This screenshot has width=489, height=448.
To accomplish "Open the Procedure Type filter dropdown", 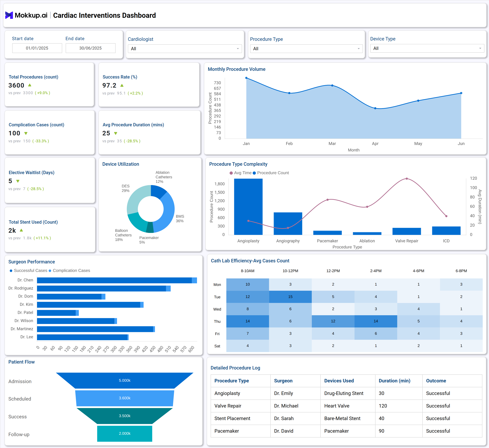I will [x=306, y=49].
